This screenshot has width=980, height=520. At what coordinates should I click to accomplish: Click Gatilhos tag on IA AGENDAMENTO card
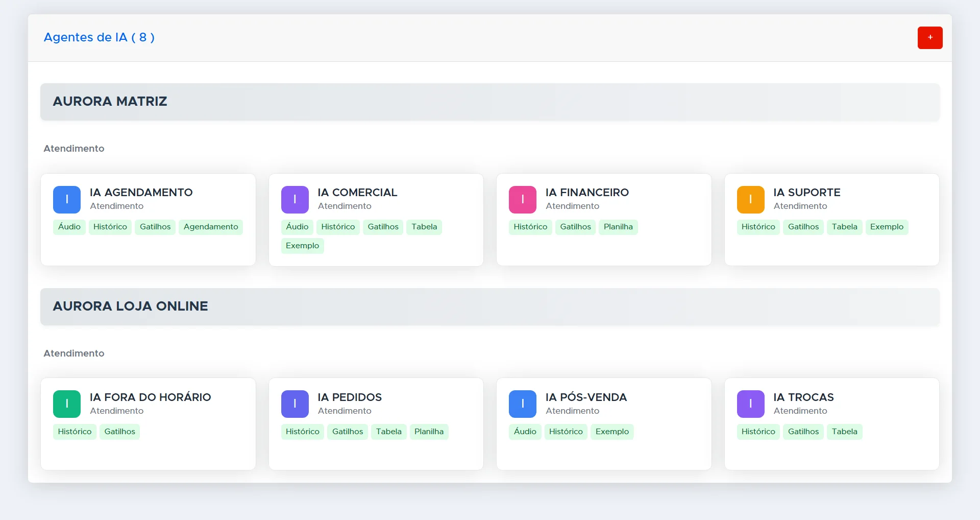click(155, 227)
